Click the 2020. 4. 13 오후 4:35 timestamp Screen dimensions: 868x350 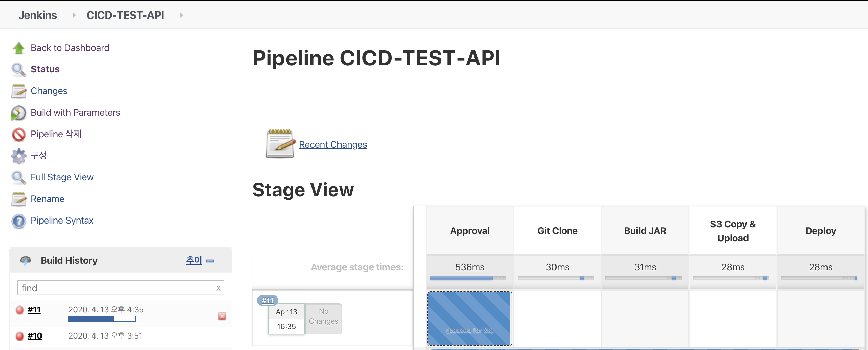click(x=106, y=309)
